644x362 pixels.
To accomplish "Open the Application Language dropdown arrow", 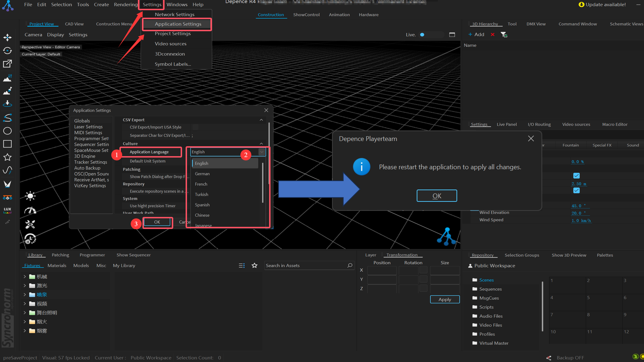I will 261,152.
